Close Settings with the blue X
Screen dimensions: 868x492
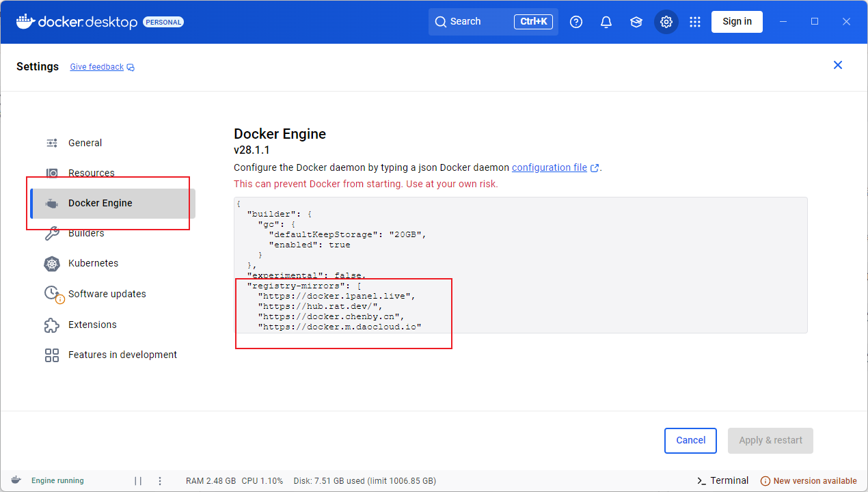point(838,65)
